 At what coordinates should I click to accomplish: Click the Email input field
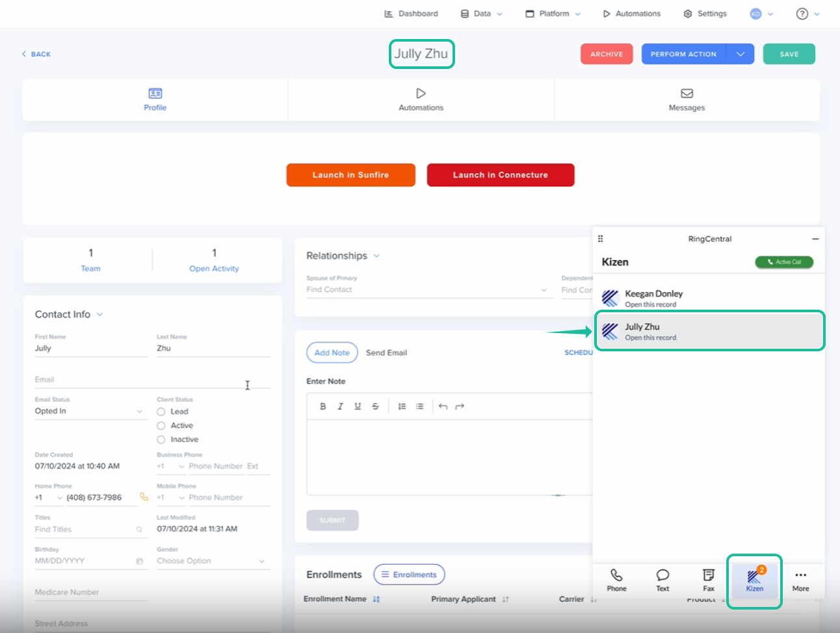[x=152, y=380]
